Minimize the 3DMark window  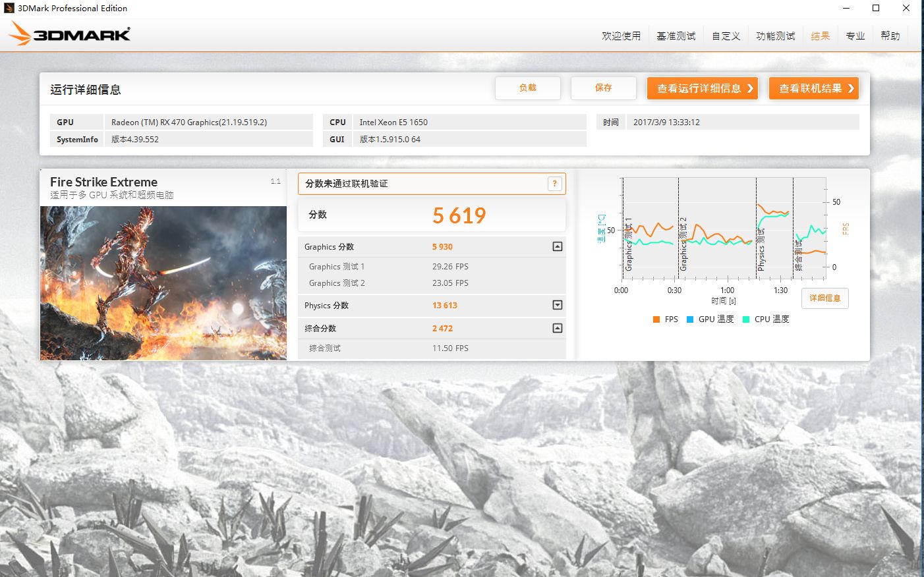tap(846, 8)
